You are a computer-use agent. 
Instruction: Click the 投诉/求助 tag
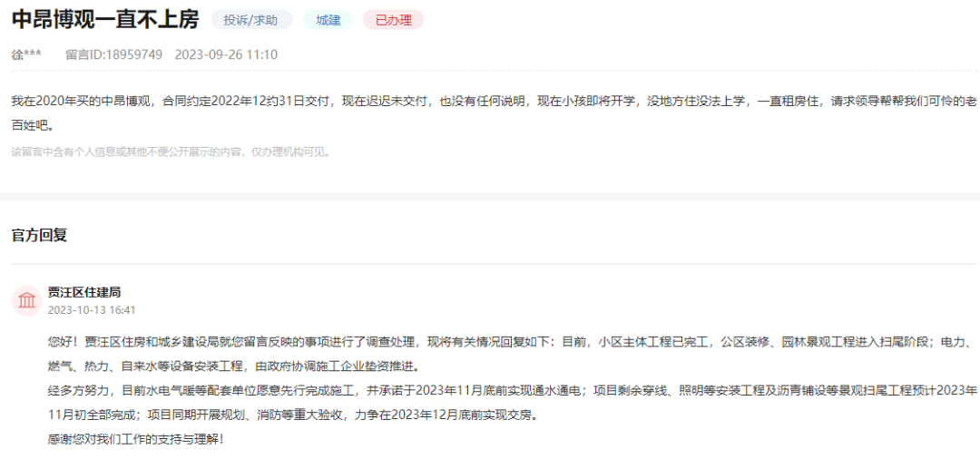pos(252,20)
